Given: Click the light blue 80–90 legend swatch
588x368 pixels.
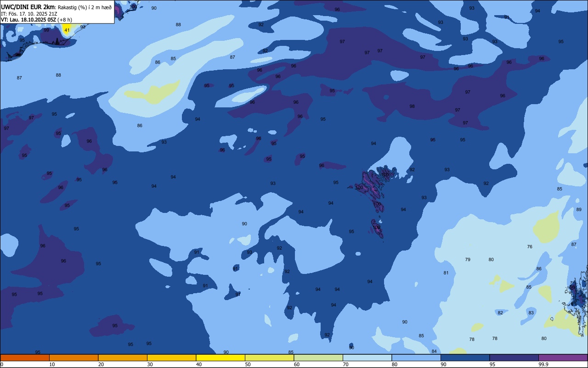Looking at the screenshot, I should tap(416, 357).
